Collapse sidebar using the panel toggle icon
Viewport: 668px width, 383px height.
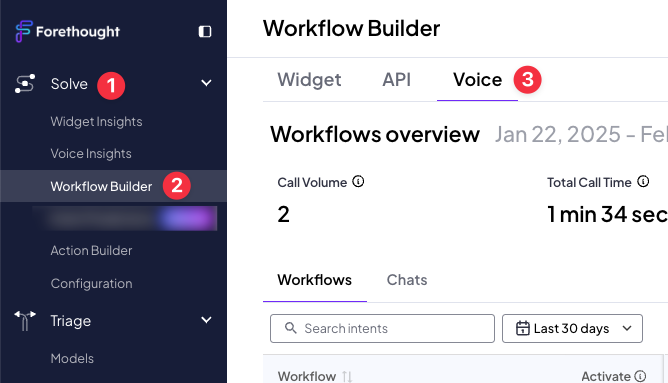pyautogui.click(x=205, y=32)
